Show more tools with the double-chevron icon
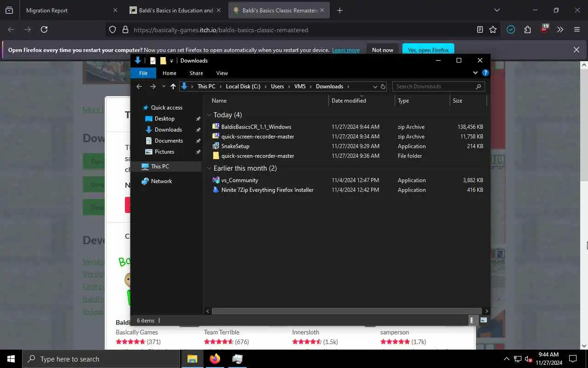Viewport: 588px width, 368px height. 560,29
